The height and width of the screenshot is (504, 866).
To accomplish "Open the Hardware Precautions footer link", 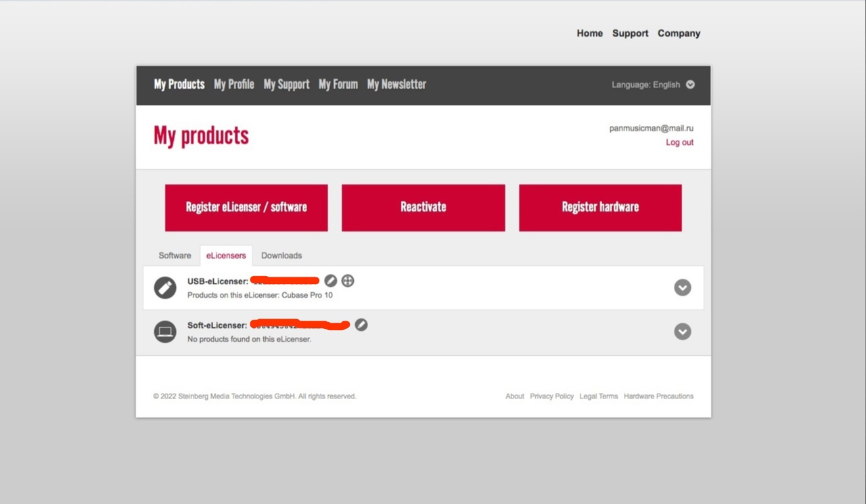I will click(x=658, y=396).
